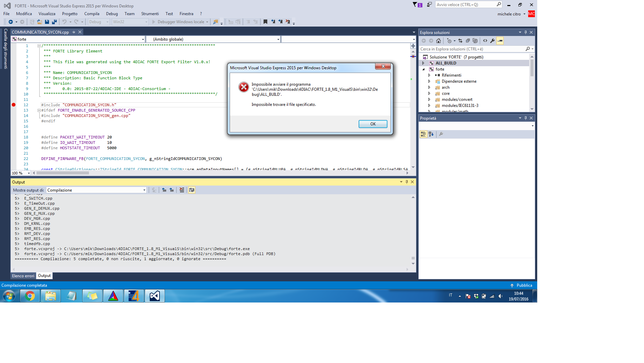Viewport: 644px width, 363px height.
Task: Click the Undo arrow icon
Action: pyautogui.click(x=64, y=22)
